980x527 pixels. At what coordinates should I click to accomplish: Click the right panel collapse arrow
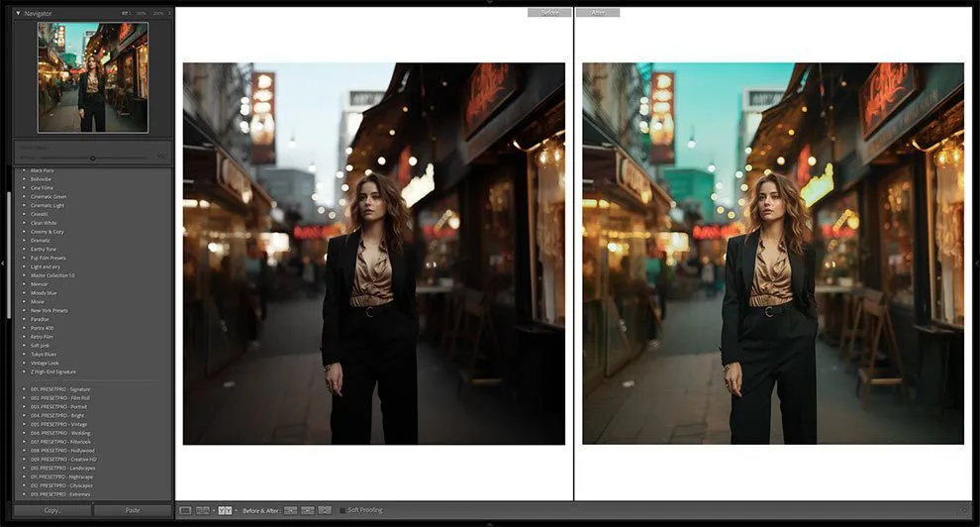click(x=976, y=263)
